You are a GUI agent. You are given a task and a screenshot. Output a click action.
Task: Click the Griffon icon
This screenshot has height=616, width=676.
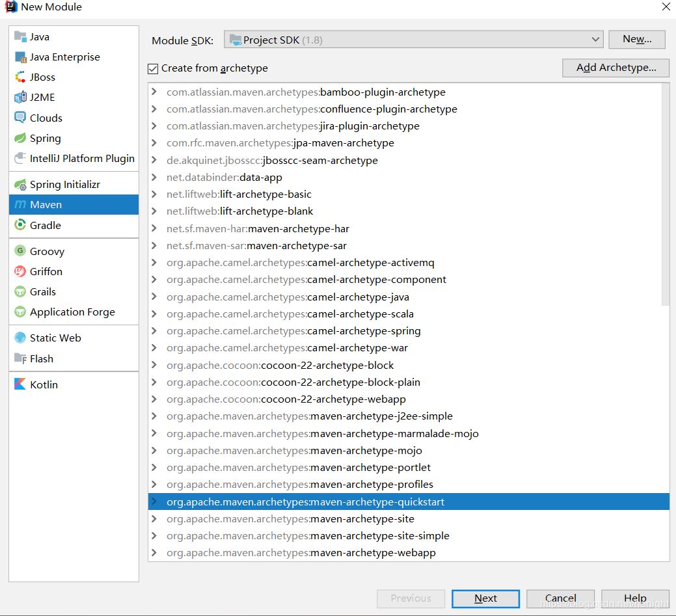tap(20, 271)
